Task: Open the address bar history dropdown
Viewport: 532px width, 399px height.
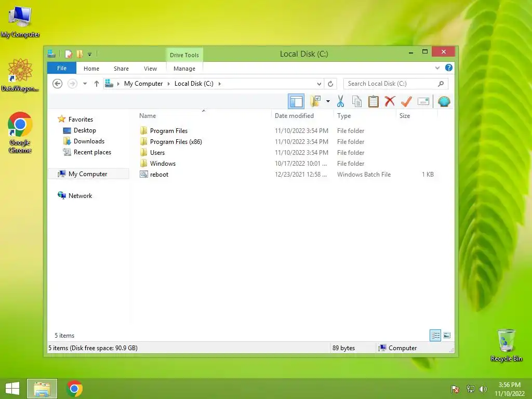Action: 319,84
